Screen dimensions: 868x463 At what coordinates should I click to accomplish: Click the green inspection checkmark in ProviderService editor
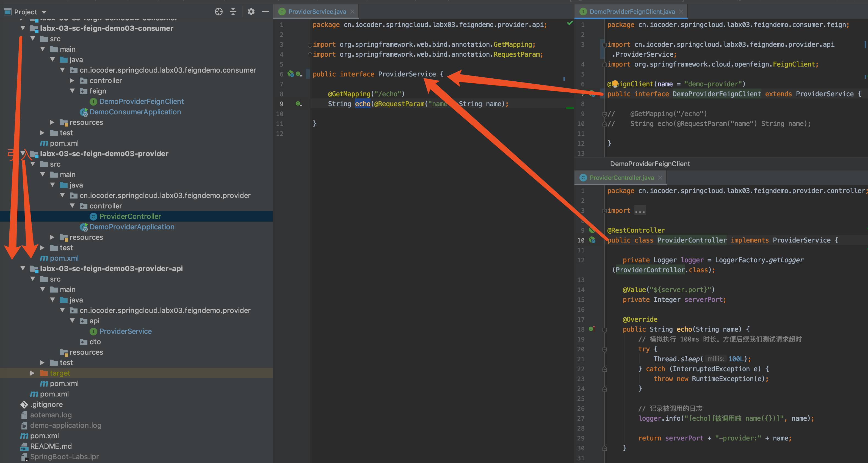(570, 23)
